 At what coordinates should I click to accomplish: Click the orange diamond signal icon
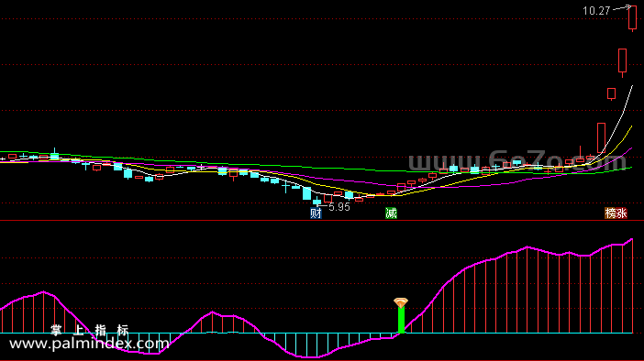click(x=401, y=302)
